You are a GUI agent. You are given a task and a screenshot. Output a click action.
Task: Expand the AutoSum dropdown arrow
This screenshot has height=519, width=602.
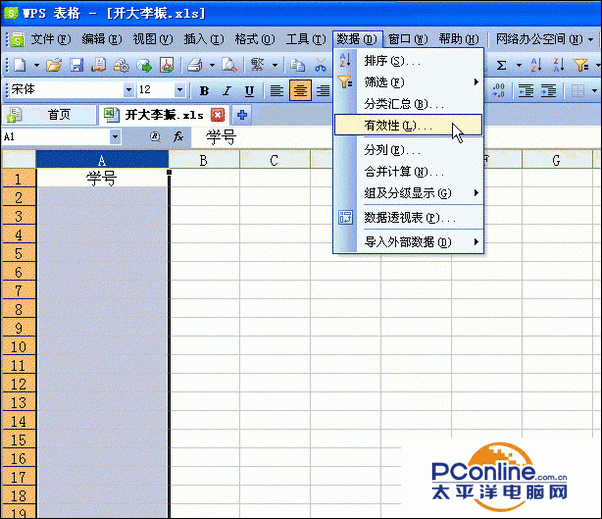click(x=519, y=65)
